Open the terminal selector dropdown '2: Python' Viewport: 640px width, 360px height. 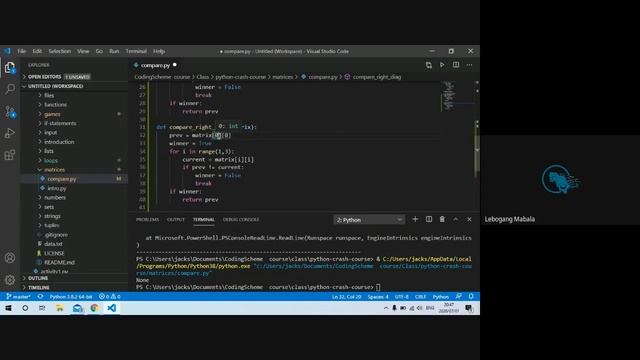(x=369, y=220)
